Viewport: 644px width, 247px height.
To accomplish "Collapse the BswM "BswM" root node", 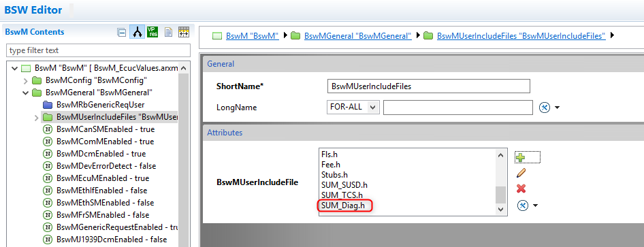I will click(x=15, y=68).
